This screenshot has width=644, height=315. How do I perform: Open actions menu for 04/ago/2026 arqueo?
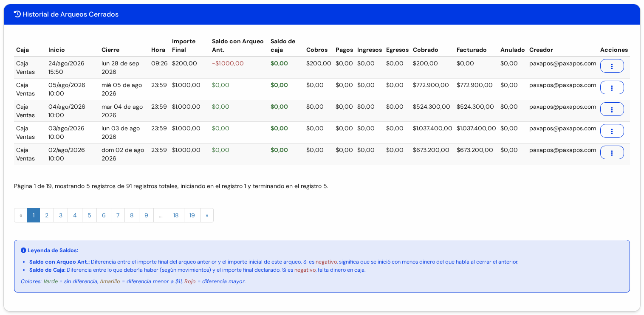612,109
